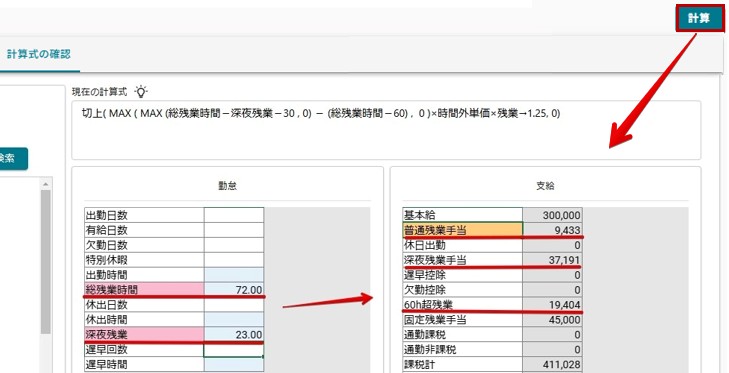Click the 課税計 amount 411,028
Screen dimensions: 729x373
coord(552,364)
